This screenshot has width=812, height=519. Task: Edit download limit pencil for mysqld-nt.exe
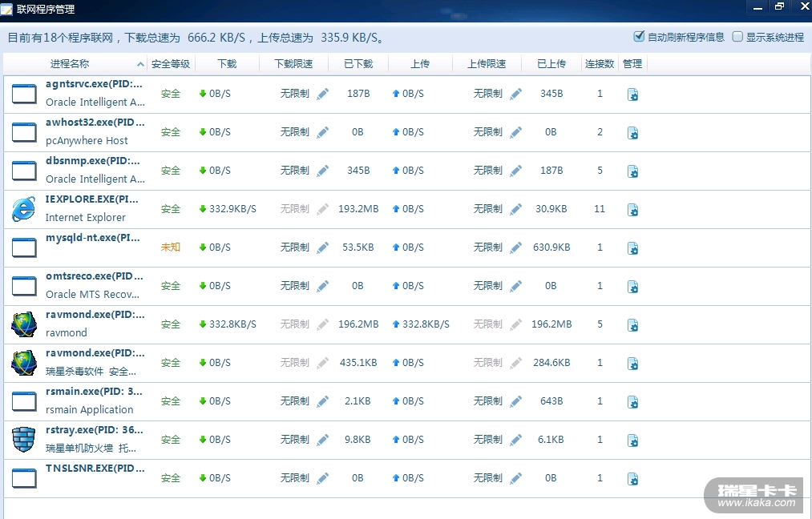pos(322,247)
